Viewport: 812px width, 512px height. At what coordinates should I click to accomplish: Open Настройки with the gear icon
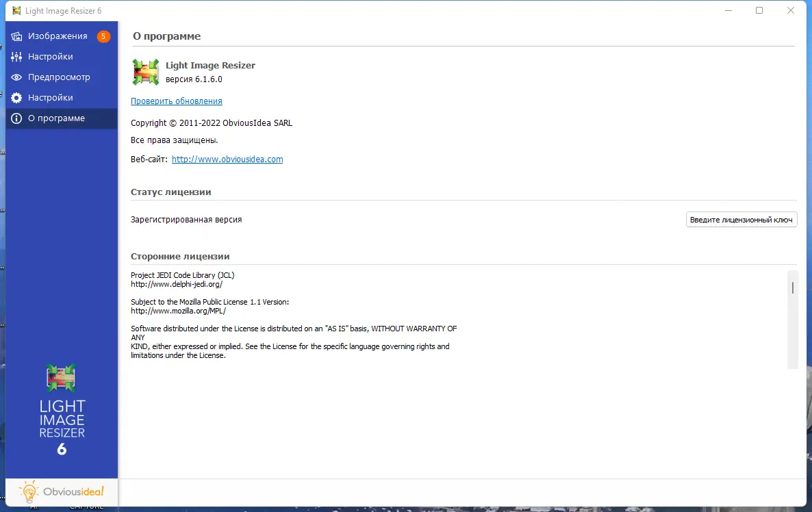coord(61,97)
